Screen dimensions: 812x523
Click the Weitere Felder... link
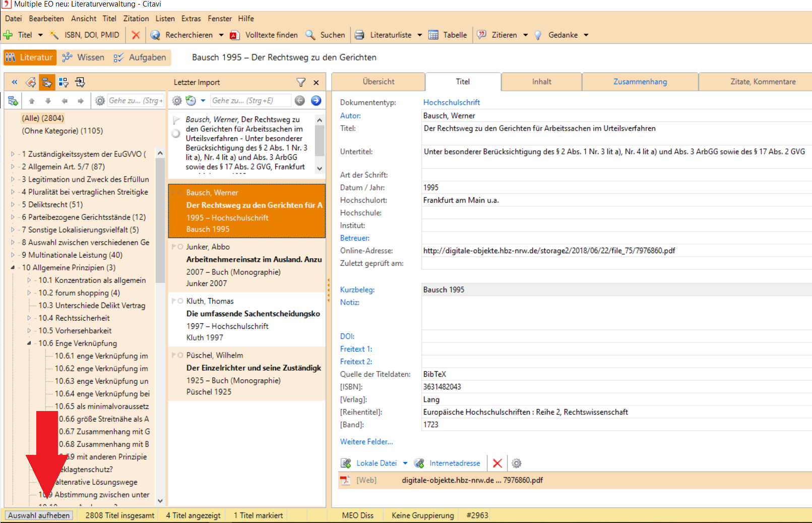pyautogui.click(x=366, y=441)
